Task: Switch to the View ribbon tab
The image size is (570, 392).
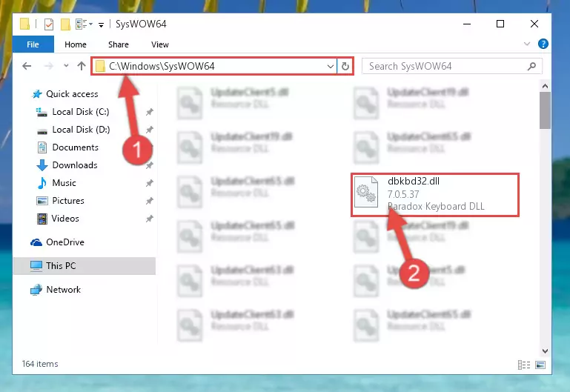Action: click(x=159, y=44)
